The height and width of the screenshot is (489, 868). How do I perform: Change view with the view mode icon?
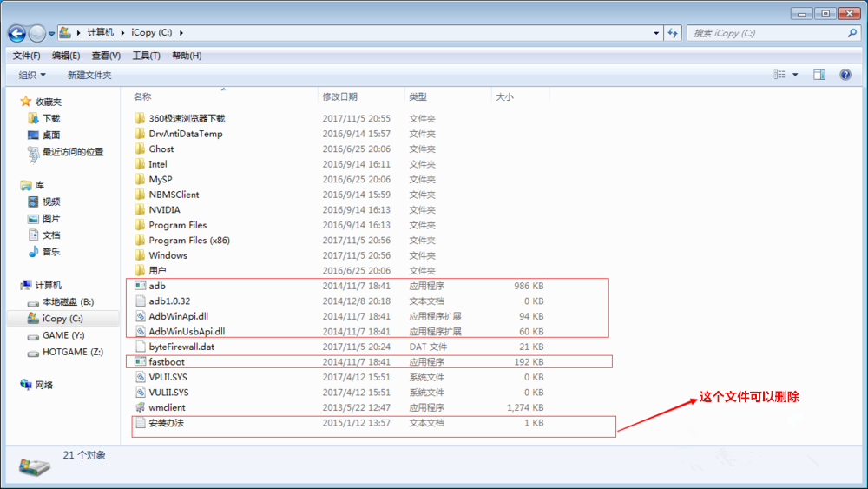(779, 74)
